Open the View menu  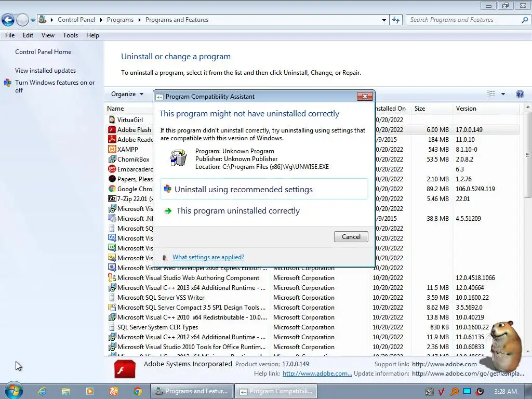pos(48,35)
